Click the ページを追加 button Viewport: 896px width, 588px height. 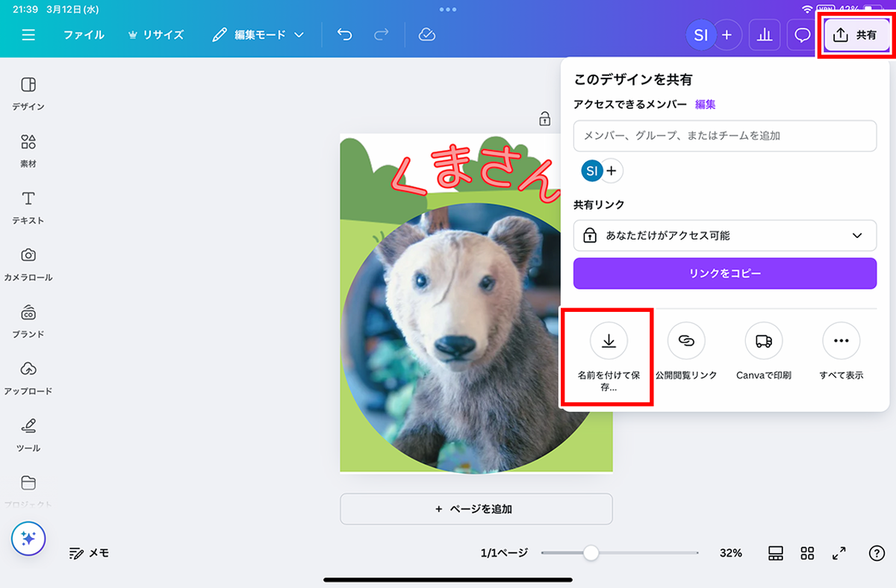[476, 509]
